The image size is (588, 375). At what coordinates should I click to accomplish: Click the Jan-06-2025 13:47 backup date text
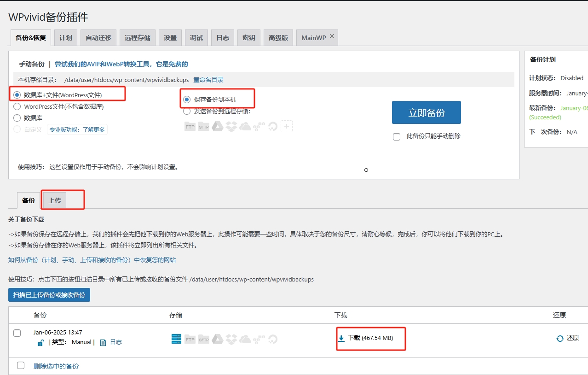(58, 332)
